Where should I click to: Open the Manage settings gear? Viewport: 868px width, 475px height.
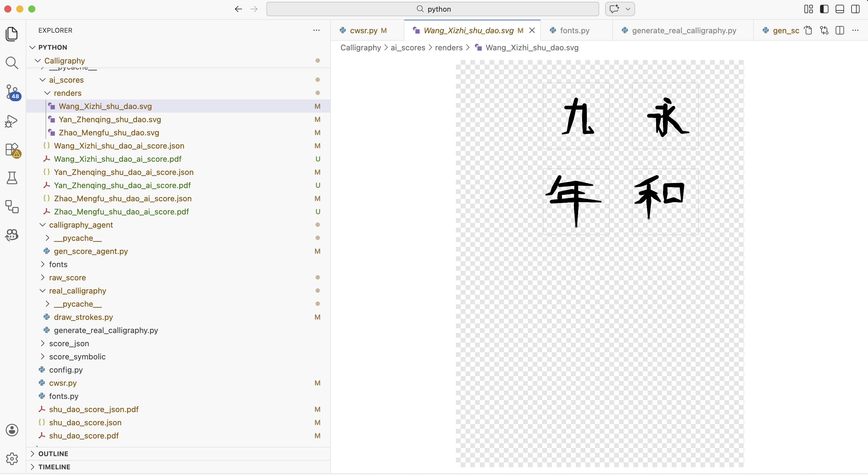click(x=12, y=459)
